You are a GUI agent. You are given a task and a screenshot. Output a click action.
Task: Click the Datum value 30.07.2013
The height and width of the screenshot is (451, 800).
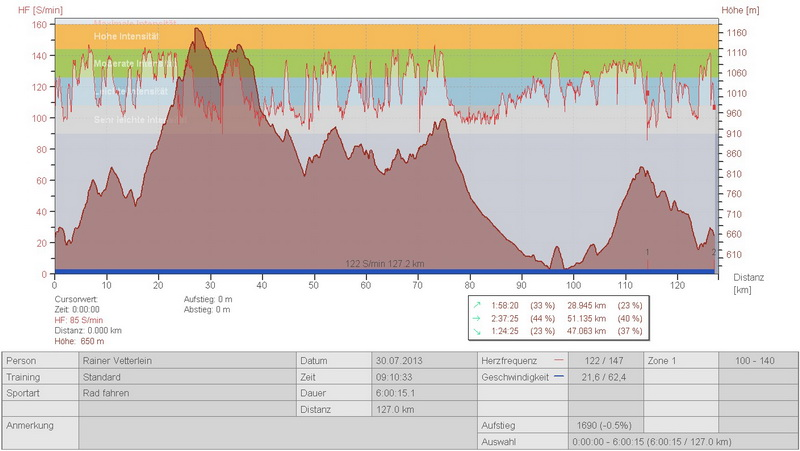pyautogui.click(x=422, y=360)
